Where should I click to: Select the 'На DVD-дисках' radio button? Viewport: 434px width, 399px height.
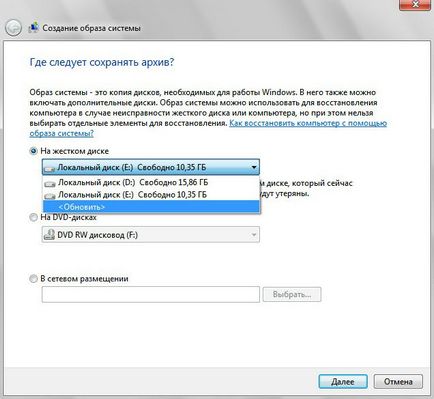pos(33,217)
